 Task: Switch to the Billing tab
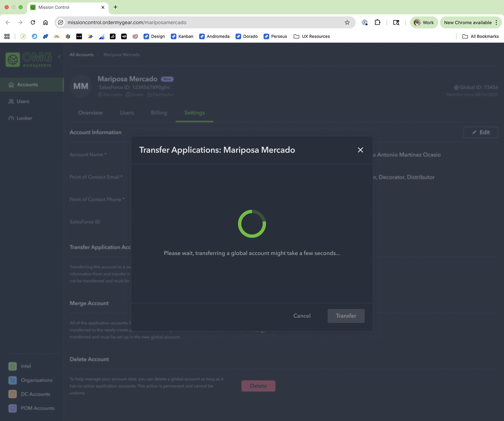click(159, 113)
